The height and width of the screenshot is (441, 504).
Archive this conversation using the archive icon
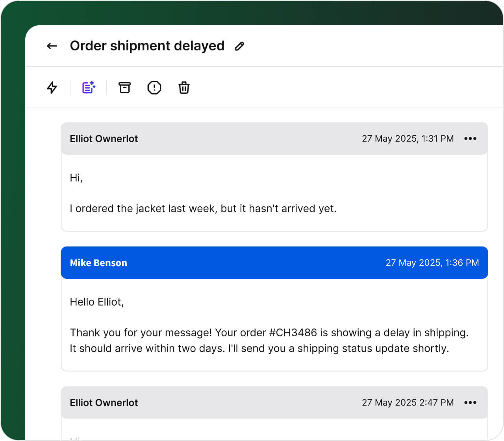(x=124, y=87)
